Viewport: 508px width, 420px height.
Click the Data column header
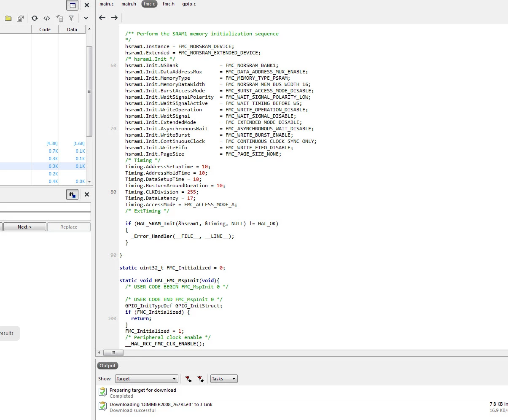point(72,30)
